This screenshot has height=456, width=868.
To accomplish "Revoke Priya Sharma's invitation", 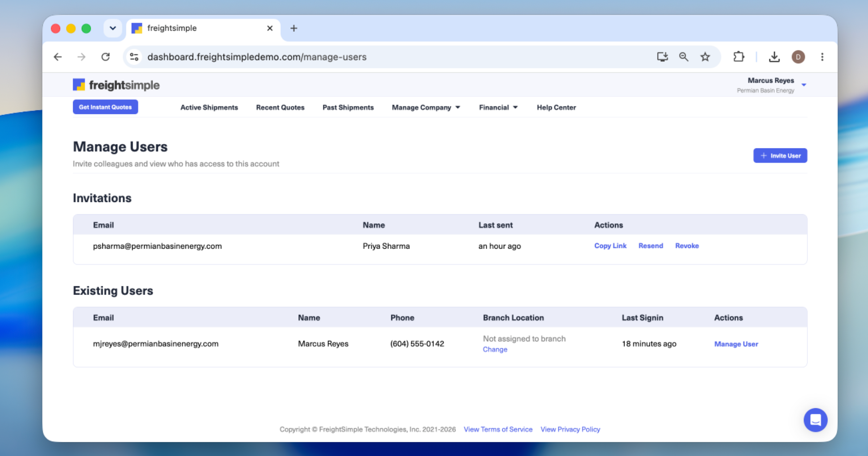I will (x=687, y=246).
